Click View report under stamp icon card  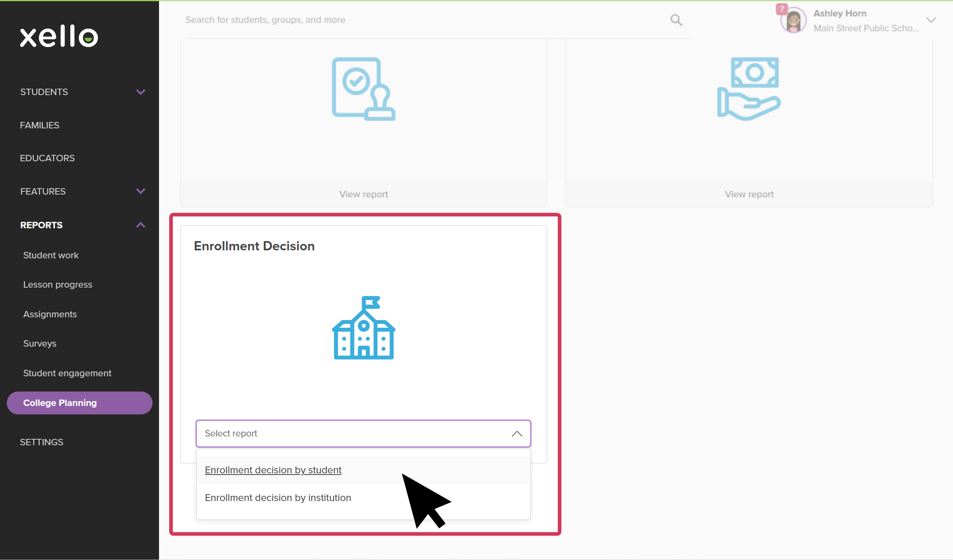(363, 194)
